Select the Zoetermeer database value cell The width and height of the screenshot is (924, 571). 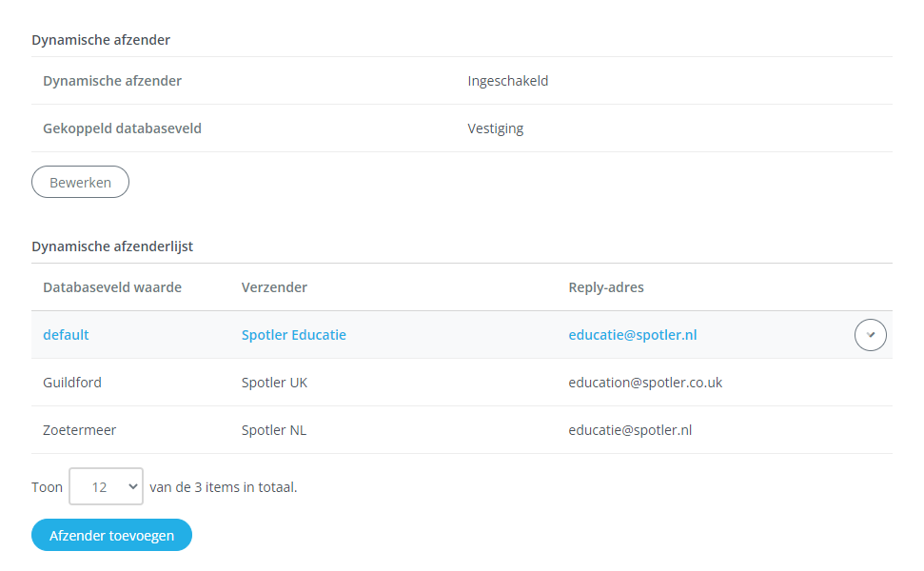(79, 430)
